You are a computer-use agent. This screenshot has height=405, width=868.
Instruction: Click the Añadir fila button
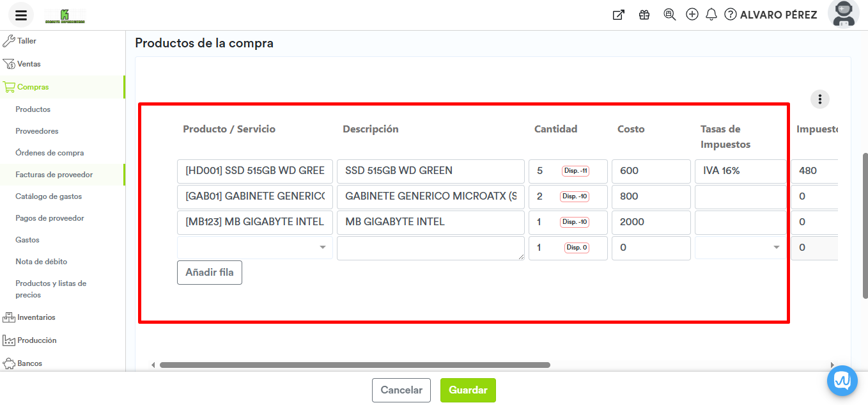(x=209, y=273)
